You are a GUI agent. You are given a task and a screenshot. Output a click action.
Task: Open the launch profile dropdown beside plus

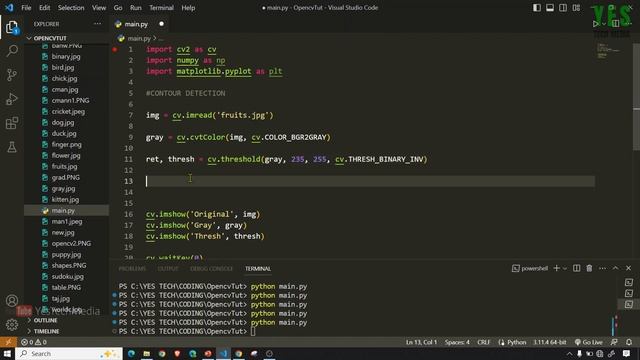(x=565, y=269)
